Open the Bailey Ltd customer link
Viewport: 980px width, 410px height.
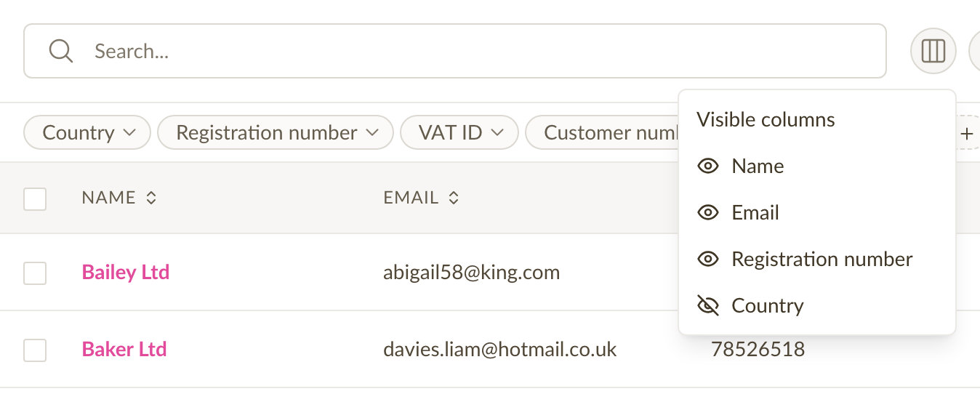[126, 273]
